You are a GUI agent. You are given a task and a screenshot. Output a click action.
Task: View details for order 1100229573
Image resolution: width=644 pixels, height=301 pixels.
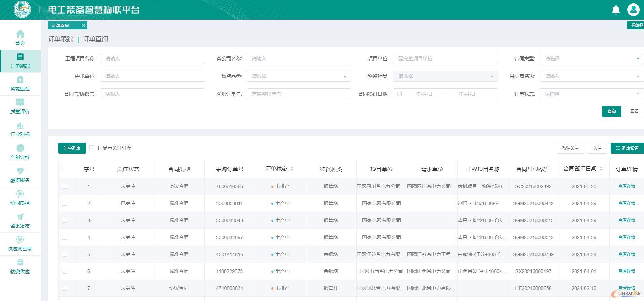[627, 271]
